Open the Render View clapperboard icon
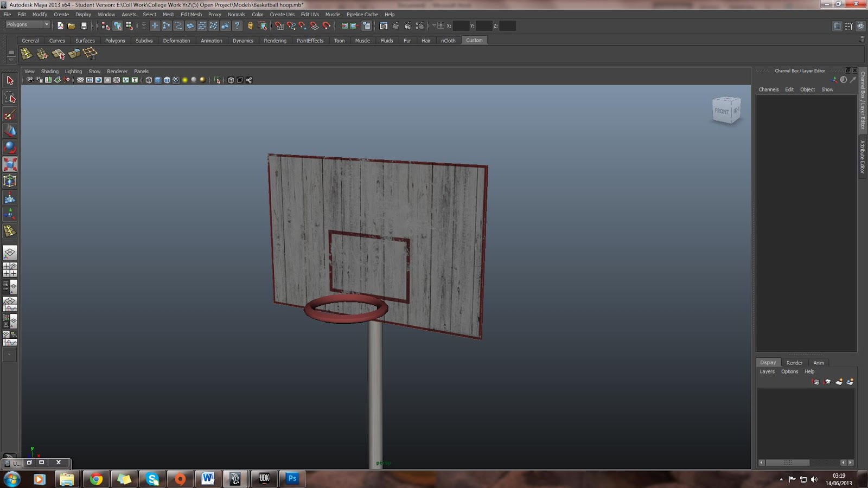Viewport: 868px width, 488px height. pyautogui.click(x=384, y=25)
